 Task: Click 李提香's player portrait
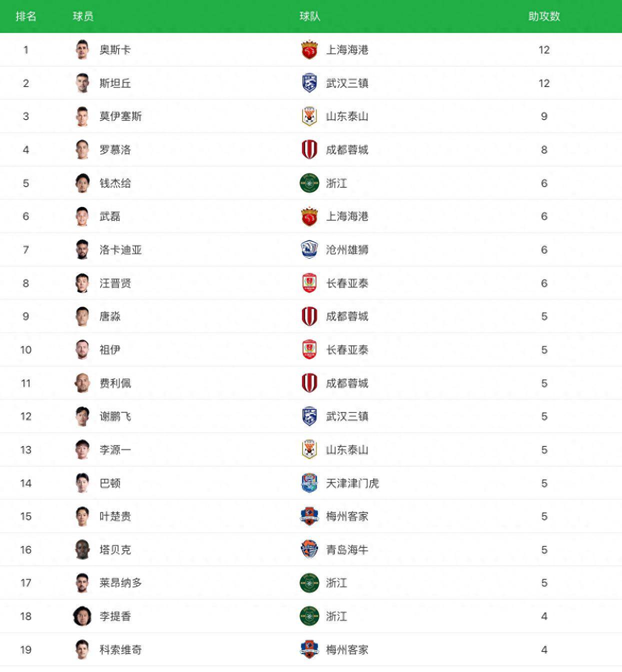tap(82, 616)
